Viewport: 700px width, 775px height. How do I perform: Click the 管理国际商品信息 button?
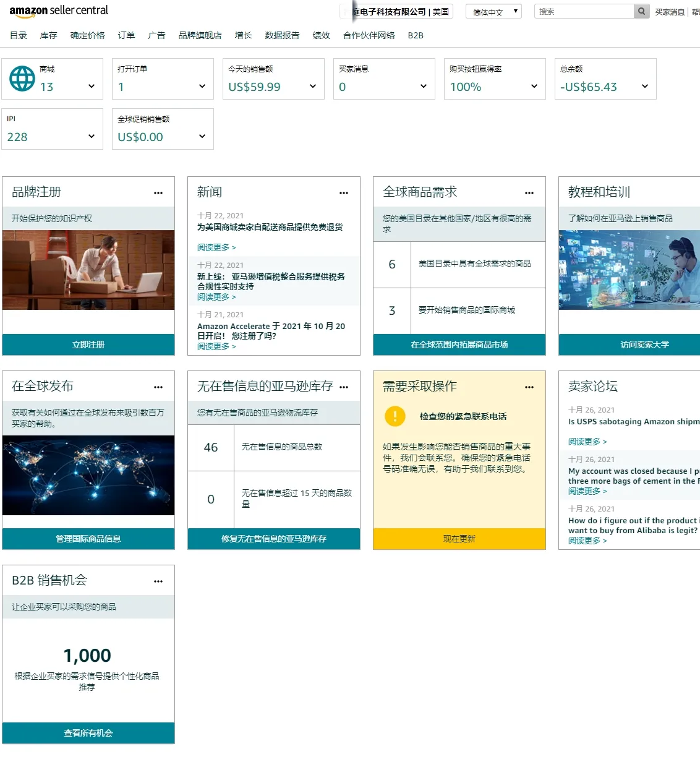pos(88,539)
